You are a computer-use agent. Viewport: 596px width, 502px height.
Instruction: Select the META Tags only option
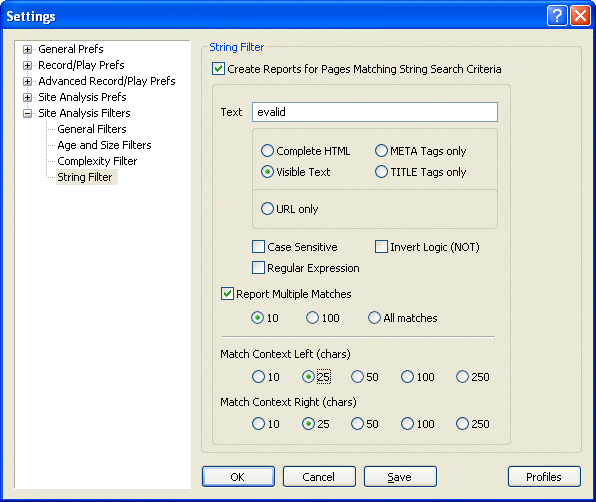click(381, 151)
